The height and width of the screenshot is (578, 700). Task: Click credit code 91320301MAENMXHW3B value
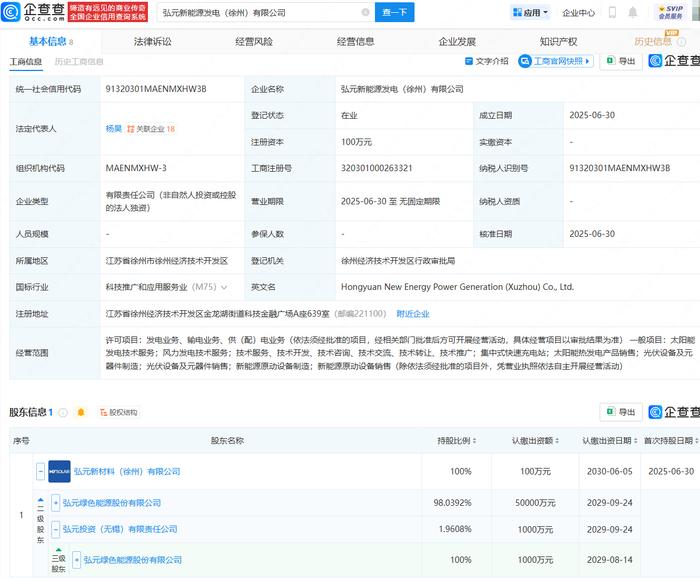point(156,89)
